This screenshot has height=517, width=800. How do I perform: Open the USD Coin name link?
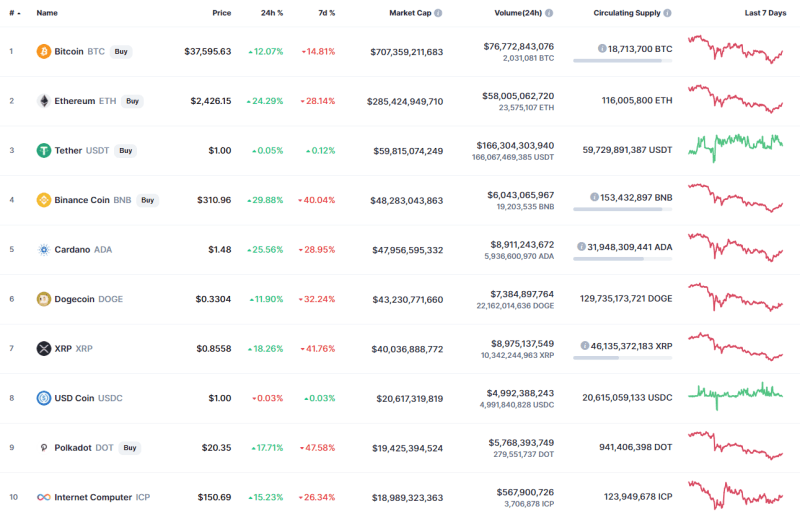(x=74, y=398)
